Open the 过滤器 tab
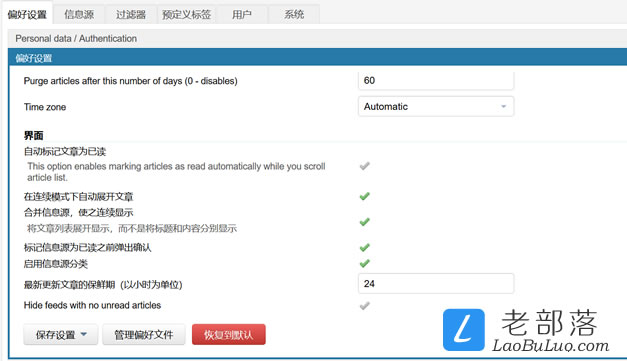 coord(131,14)
